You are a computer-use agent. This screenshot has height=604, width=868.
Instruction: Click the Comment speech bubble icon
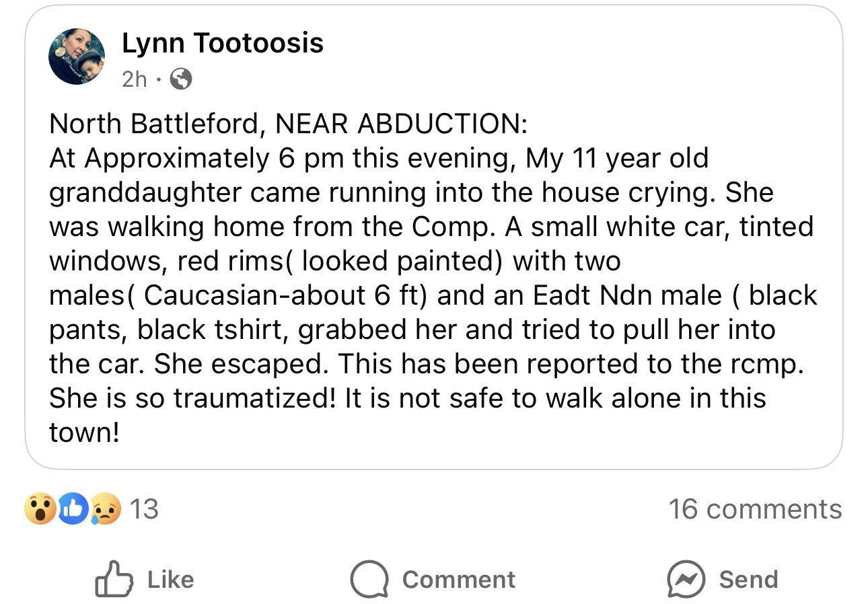(x=369, y=579)
